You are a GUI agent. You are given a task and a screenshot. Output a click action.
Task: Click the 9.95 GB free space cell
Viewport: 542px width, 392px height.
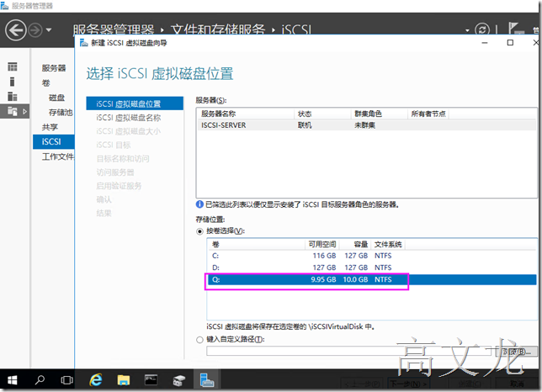323,279
